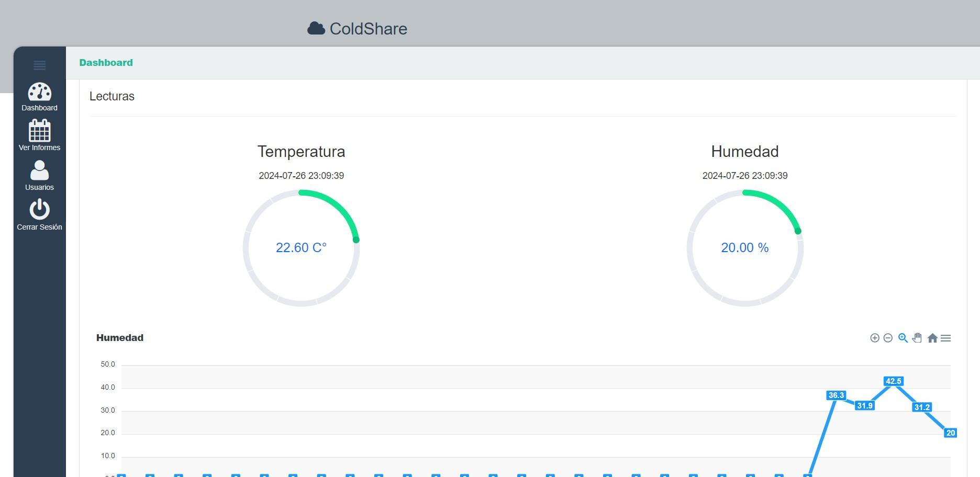Click the Humedad gauge heading
The image size is (980, 477).
[x=745, y=152]
